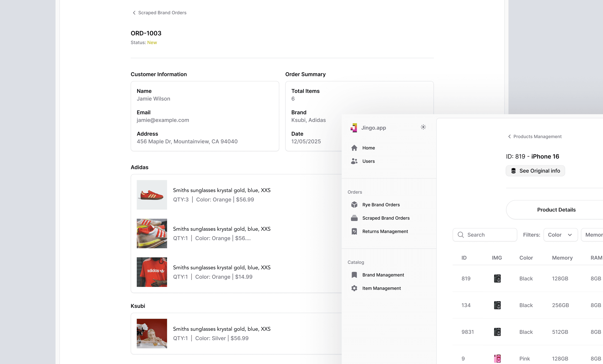Click the back chevron beside Products Management

[x=509, y=136]
